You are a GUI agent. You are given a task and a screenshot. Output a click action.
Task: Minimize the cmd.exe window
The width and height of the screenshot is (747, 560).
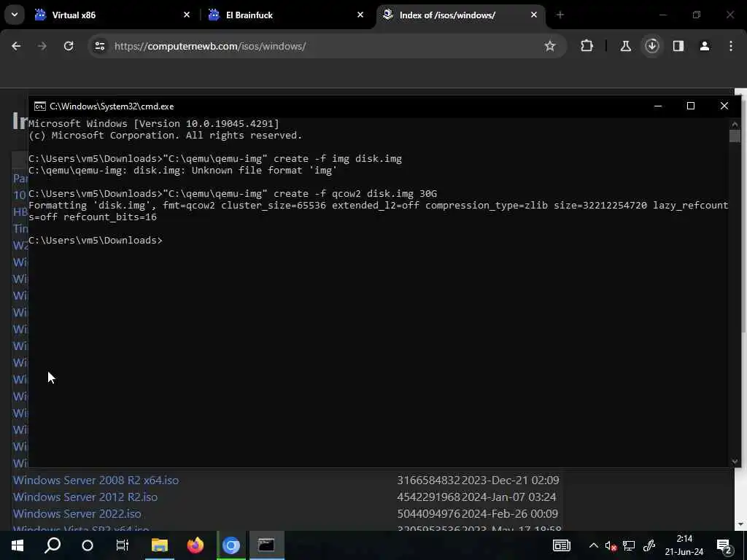point(658,106)
